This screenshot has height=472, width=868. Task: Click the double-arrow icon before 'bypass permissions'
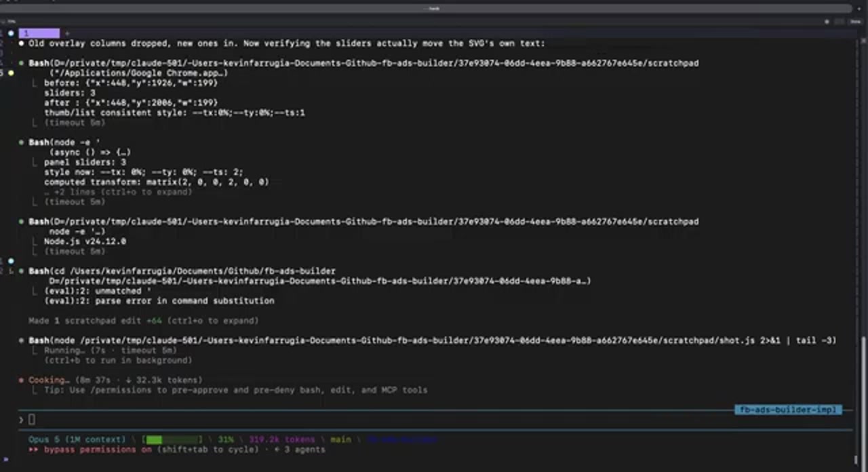click(x=34, y=450)
